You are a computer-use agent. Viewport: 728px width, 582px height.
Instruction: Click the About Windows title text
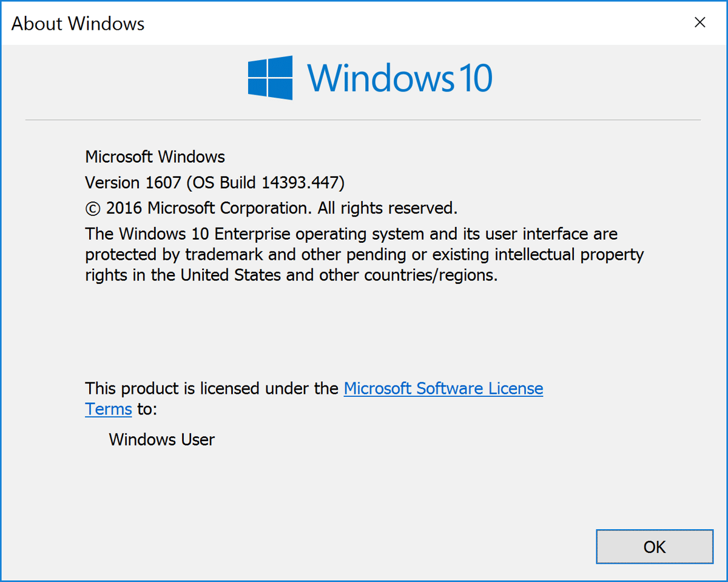point(77,24)
